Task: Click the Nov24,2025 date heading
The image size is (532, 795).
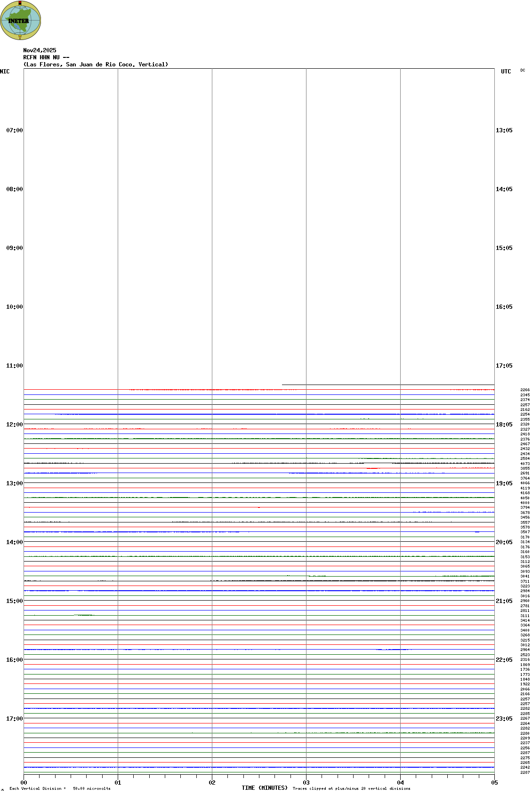Action: click(x=40, y=50)
